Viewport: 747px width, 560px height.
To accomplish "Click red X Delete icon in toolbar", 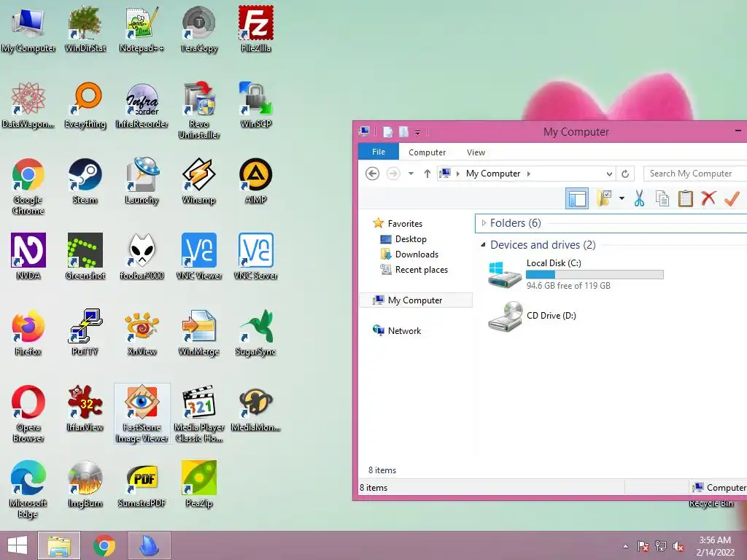I will (708, 198).
